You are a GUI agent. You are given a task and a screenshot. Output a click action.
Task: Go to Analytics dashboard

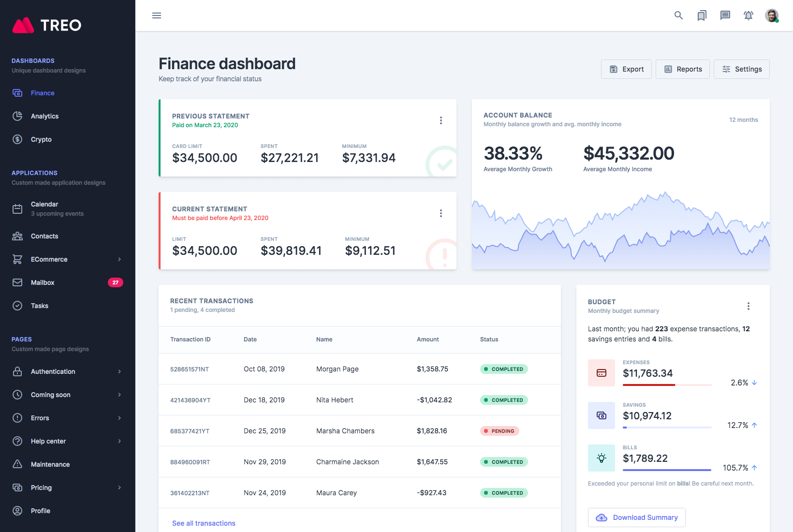[44, 116]
